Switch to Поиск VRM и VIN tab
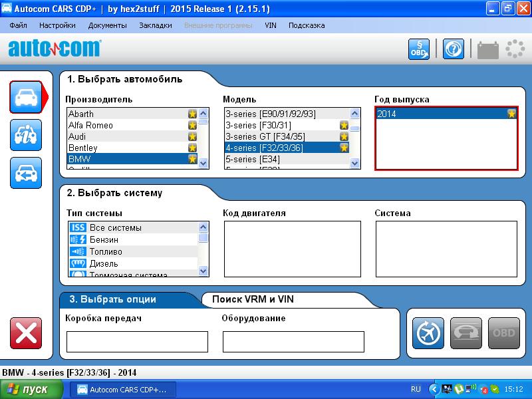 (253, 299)
